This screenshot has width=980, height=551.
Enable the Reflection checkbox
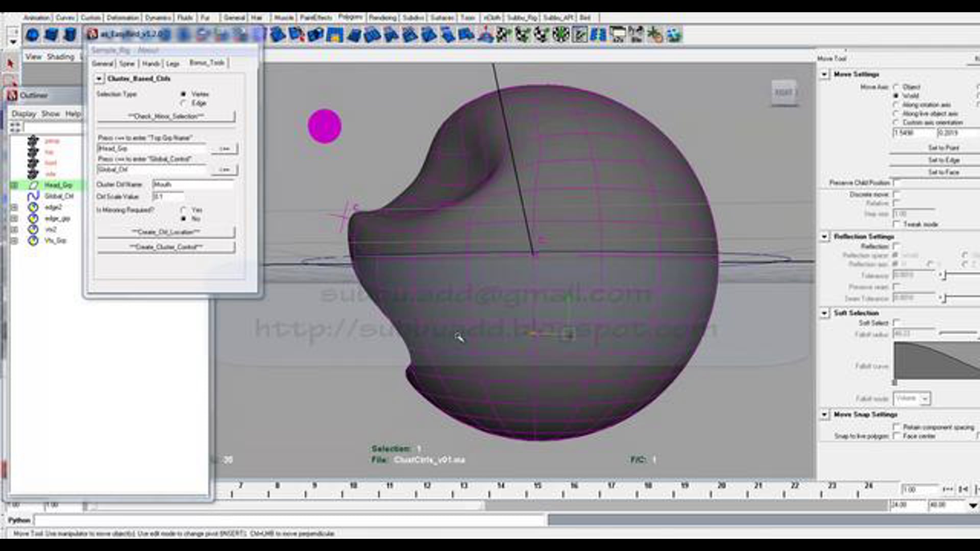point(897,246)
